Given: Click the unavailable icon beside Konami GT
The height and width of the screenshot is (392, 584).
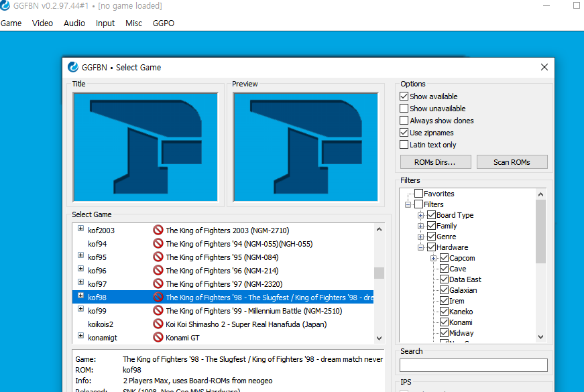Looking at the screenshot, I should click(x=158, y=337).
